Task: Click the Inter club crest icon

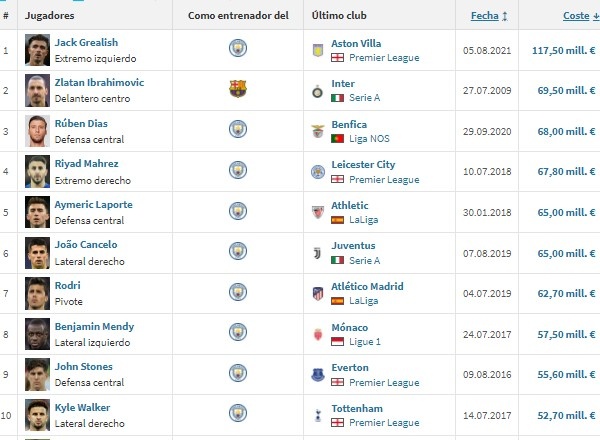Action: (x=318, y=91)
